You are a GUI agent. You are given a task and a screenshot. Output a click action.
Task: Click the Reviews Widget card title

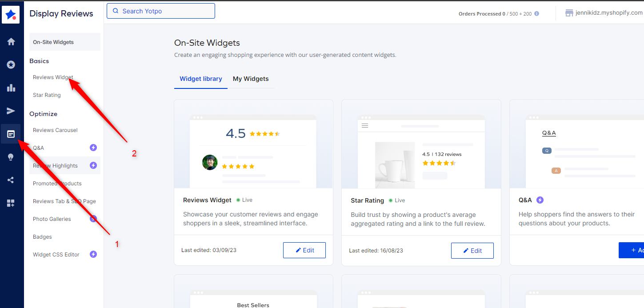[207, 200]
